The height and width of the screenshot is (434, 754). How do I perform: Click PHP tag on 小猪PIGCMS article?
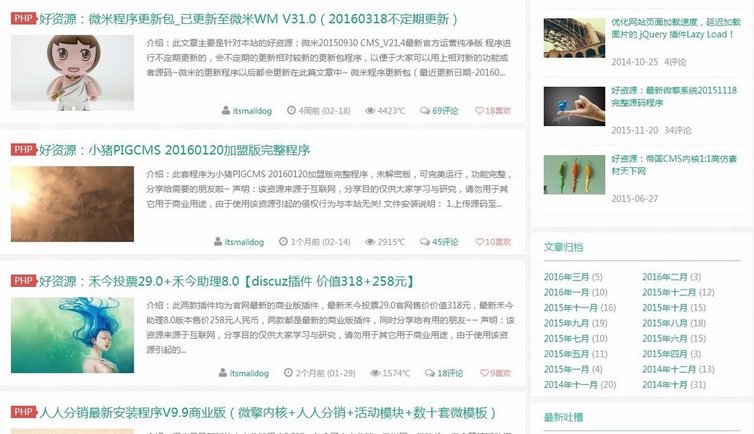coord(24,149)
